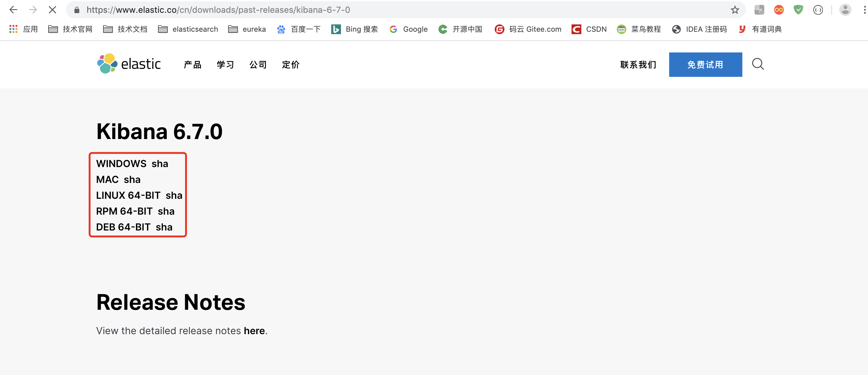868x375 pixels.
Task: Open the 百度一下 bookmark
Action: [x=299, y=29]
